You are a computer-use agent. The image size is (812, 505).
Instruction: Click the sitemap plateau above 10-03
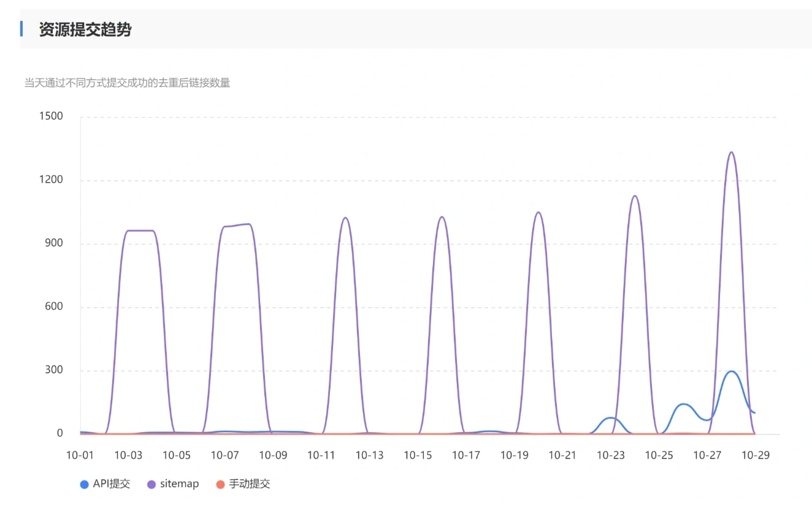tap(140, 230)
